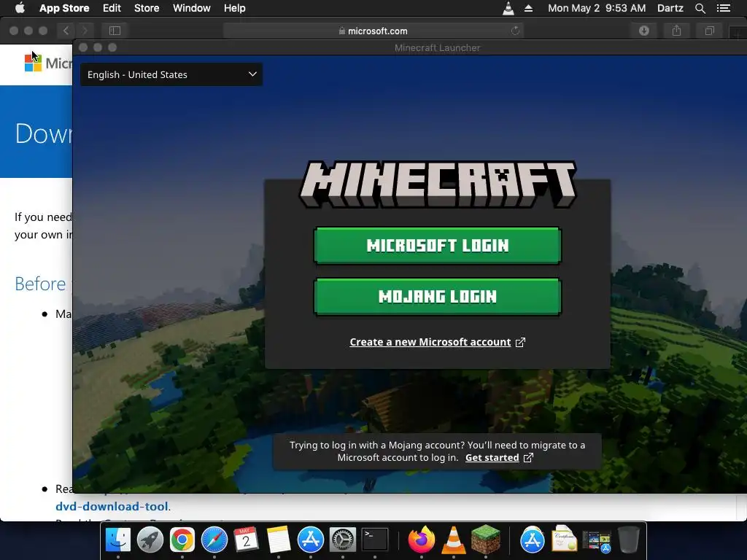Launch Safari compass icon in Dock
747x560 pixels.
[214, 540]
